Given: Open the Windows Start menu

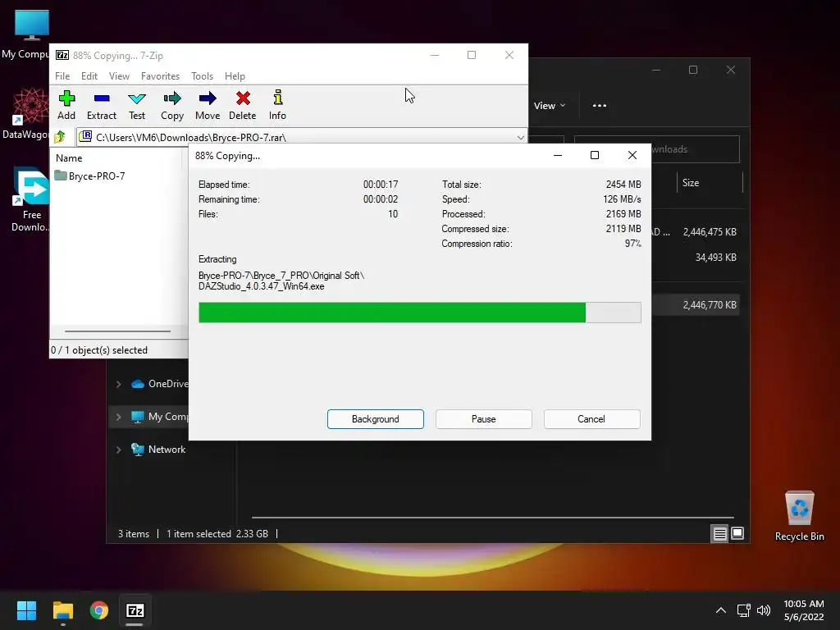Looking at the screenshot, I should (x=26, y=610).
